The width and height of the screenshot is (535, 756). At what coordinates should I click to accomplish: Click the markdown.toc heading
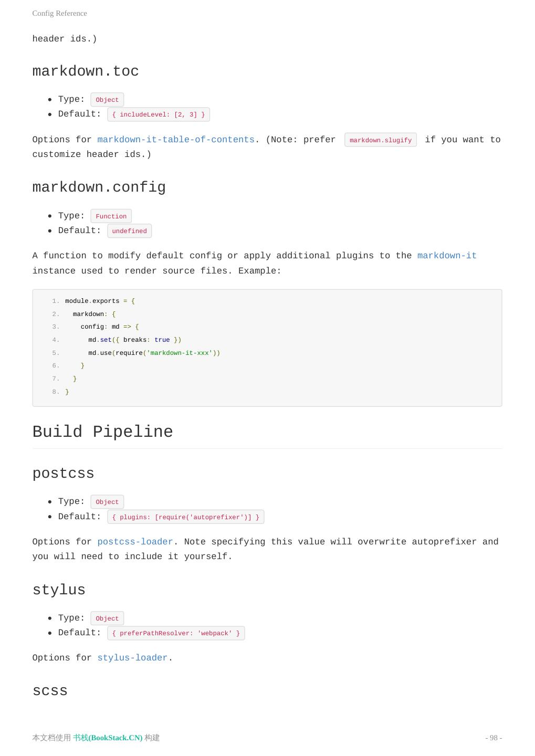tap(86, 71)
